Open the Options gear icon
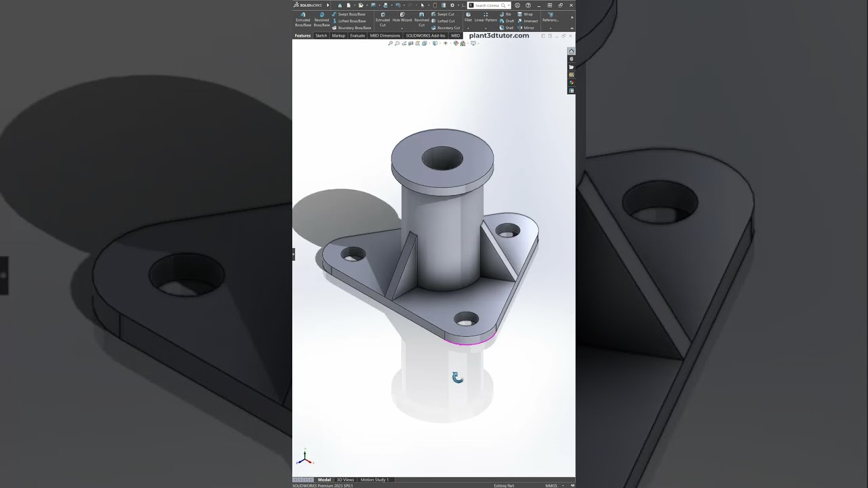The image size is (868, 488). click(452, 5)
